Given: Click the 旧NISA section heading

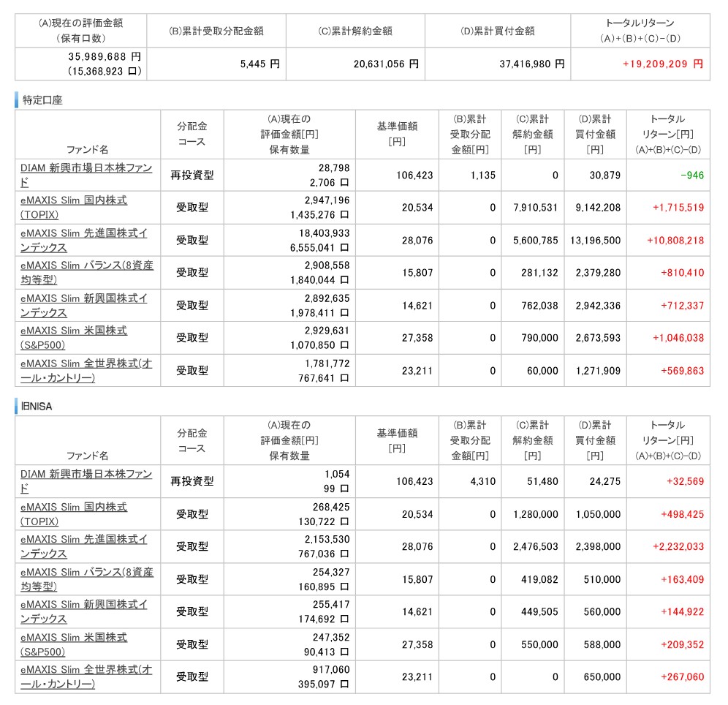Looking at the screenshot, I should [x=37, y=406].
